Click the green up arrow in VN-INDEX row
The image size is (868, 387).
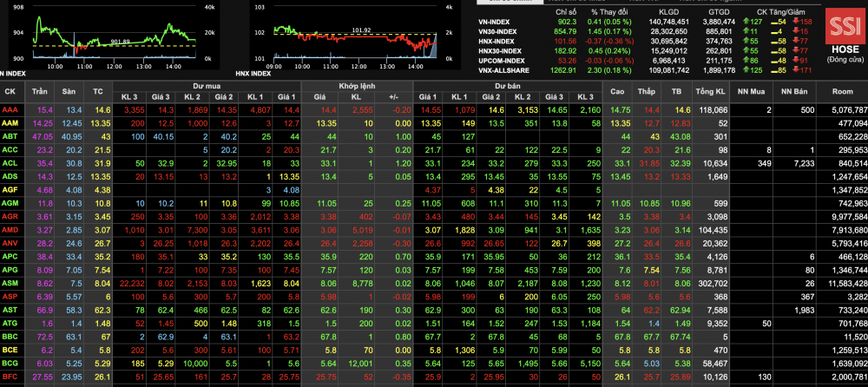click(747, 21)
